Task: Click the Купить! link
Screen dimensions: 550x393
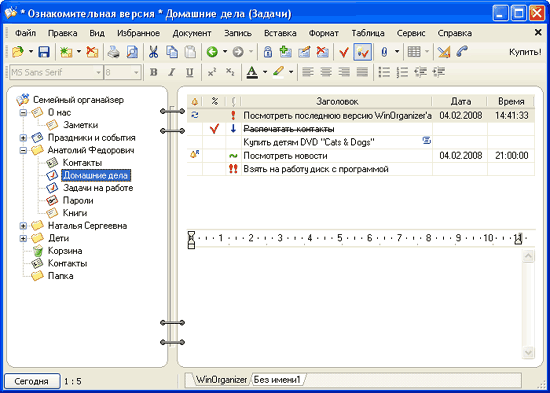Action: click(x=525, y=52)
